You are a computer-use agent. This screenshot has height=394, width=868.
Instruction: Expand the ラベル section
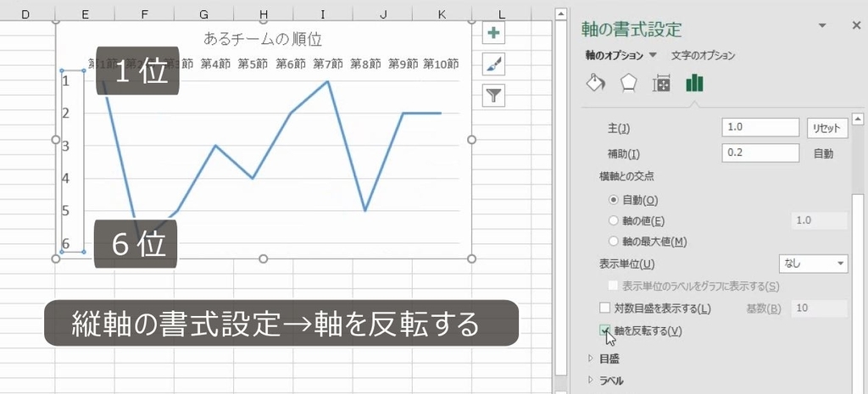click(612, 380)
